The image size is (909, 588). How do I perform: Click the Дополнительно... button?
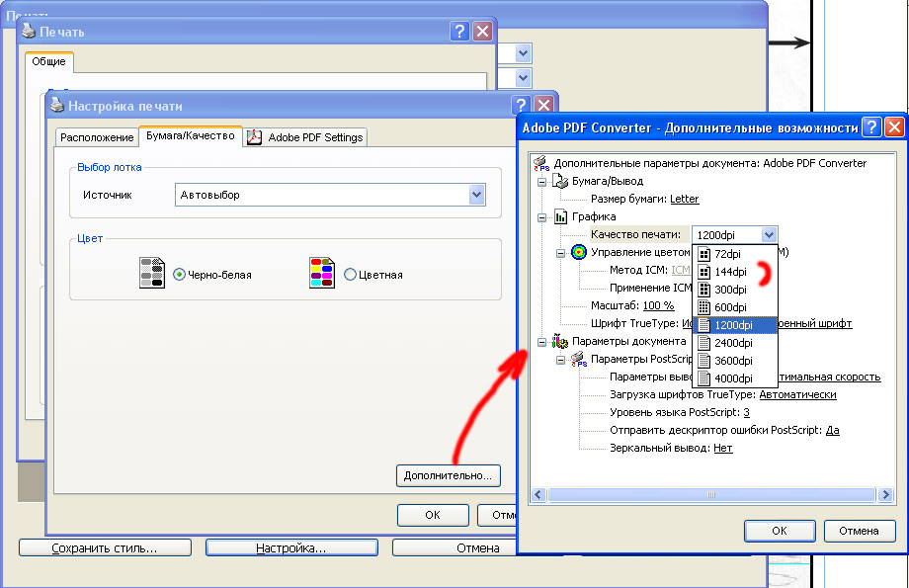[449, 475]
